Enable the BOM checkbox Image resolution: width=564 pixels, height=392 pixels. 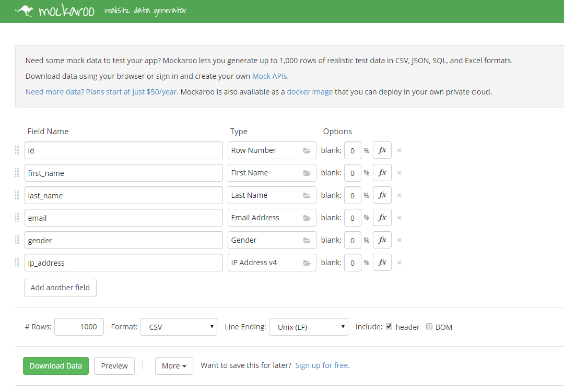(429, 326)
